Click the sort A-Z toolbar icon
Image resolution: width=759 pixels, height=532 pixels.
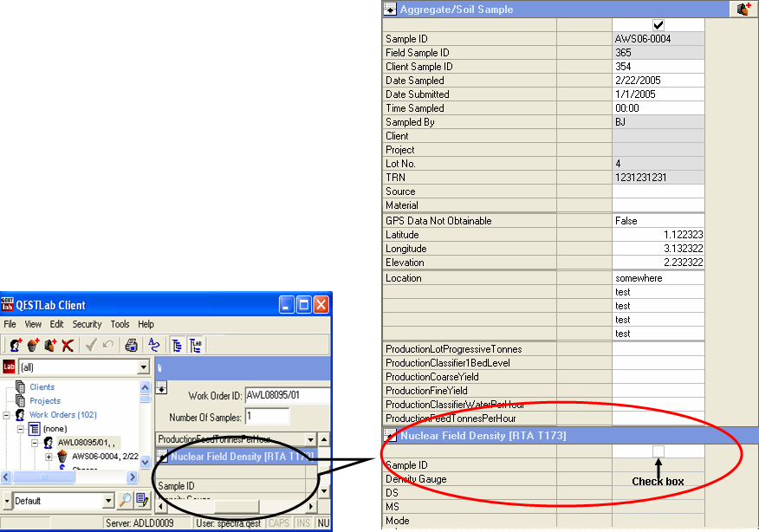[x=154, y=345]
